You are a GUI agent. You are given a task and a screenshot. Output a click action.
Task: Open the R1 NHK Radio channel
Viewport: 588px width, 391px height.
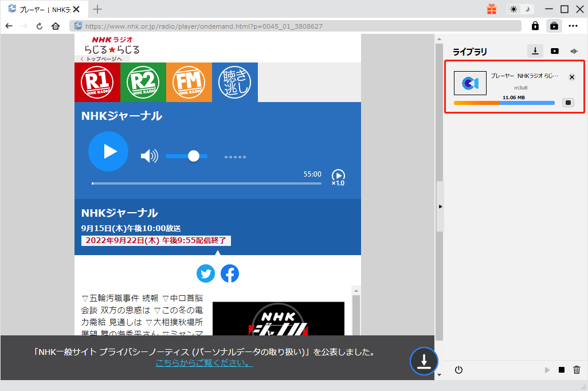pos(97,82)
